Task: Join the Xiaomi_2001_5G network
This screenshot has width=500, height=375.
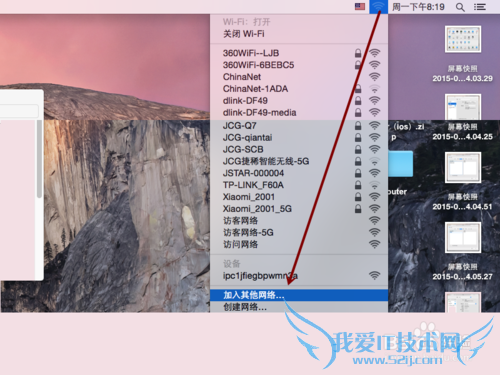Action: click(x=299, y=209)
